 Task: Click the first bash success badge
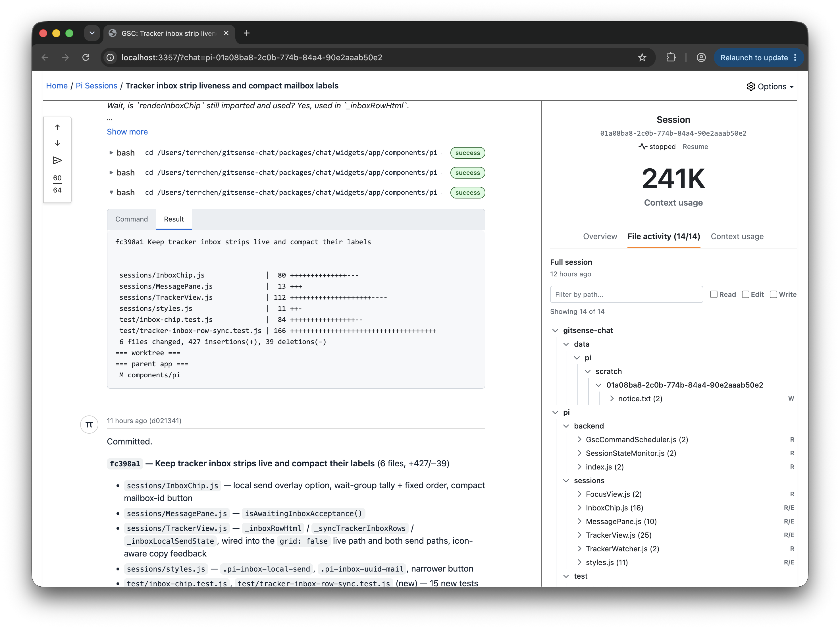(x=467, y=152)
